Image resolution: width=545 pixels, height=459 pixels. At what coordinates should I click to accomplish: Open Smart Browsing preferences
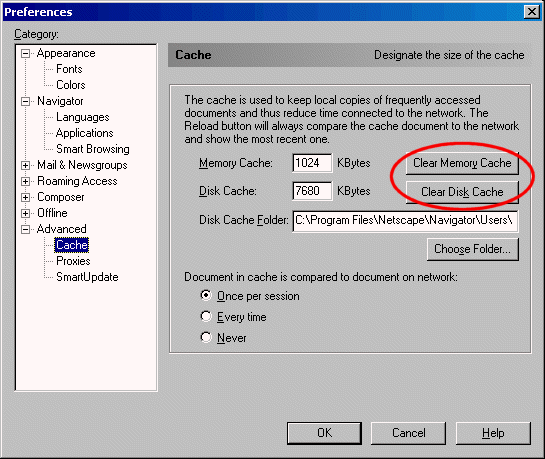point(93,149)
